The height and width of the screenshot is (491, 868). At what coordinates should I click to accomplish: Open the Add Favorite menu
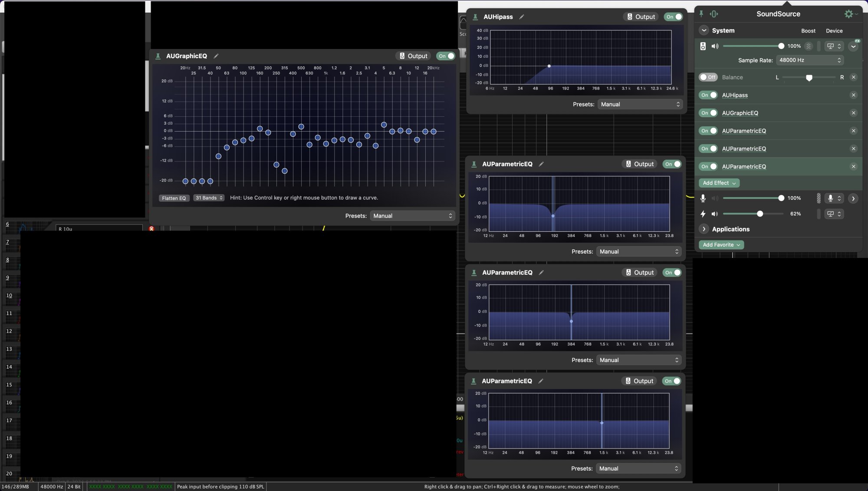click(x=721, y=245)
